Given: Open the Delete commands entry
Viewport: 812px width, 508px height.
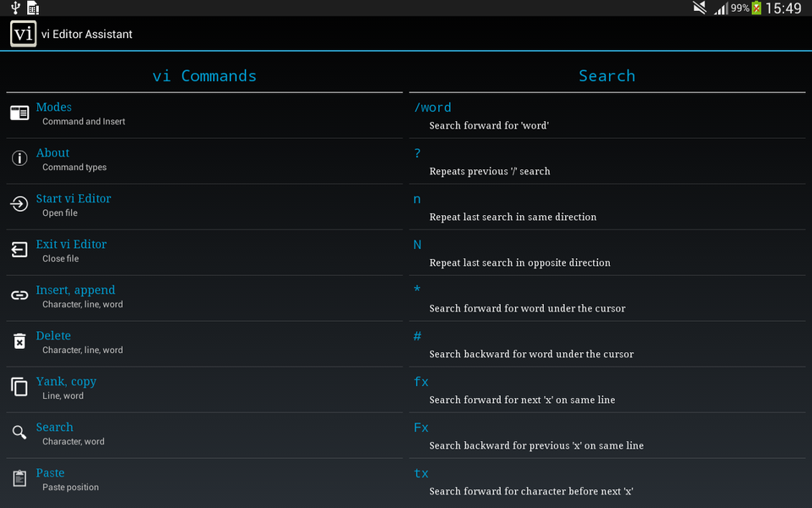Looking at the screenshot, I should pos(205,344).
